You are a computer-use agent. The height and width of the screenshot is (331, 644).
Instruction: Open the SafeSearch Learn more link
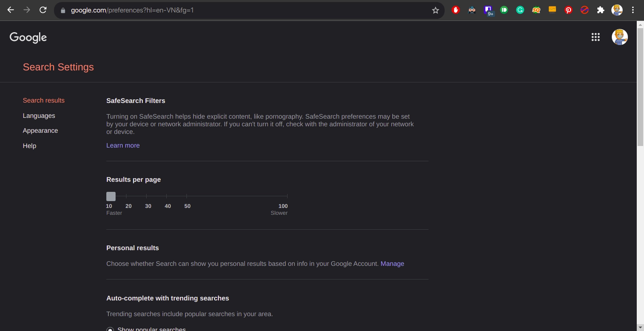pos(123,145)
